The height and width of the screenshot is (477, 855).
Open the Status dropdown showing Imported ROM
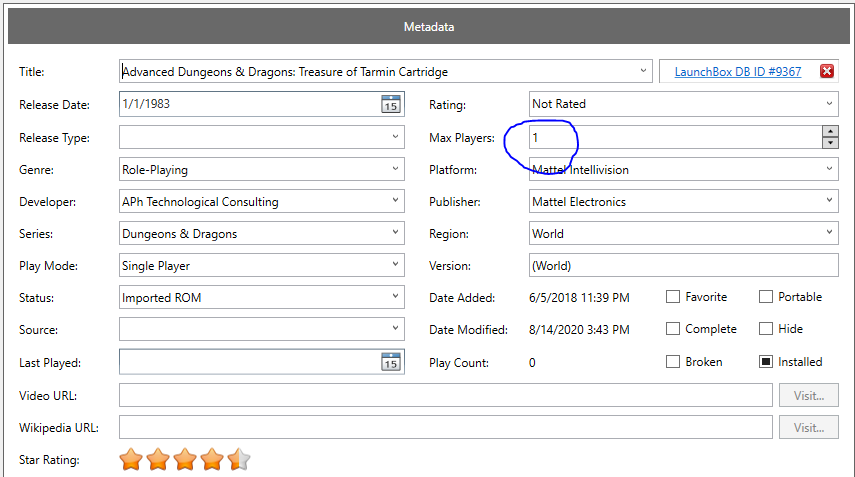(x=395, y=297)
